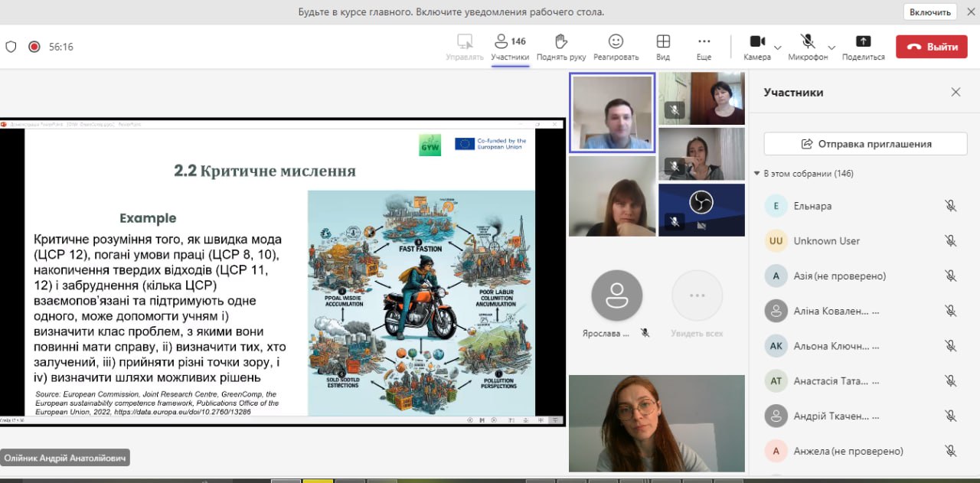This screenshot has height=483, width=980.
Task: Click the green GYW logo on the slide
Action: click(x=430, y=145)
